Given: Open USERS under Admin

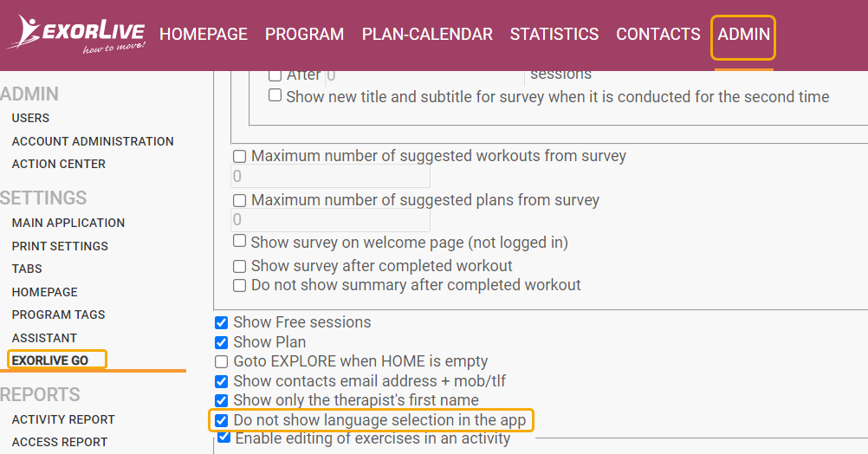Looking at the screenshot, I should [x=30, y=118].
